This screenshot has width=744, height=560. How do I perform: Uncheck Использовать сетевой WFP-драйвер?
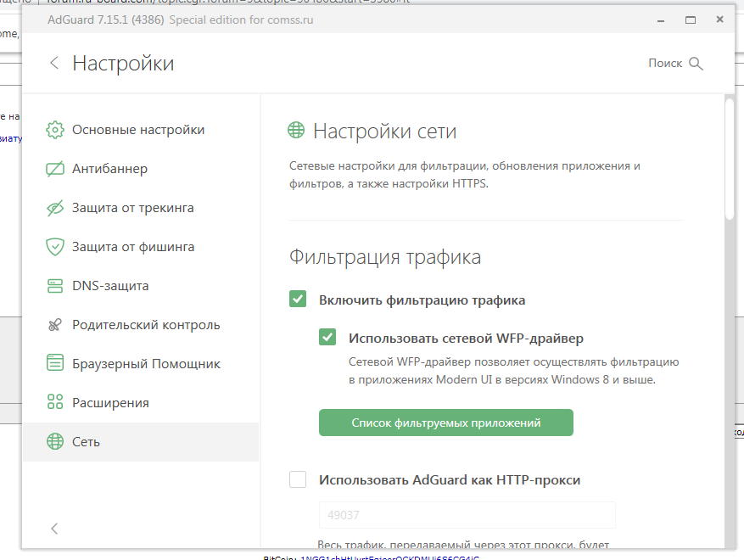pos(327,337)
